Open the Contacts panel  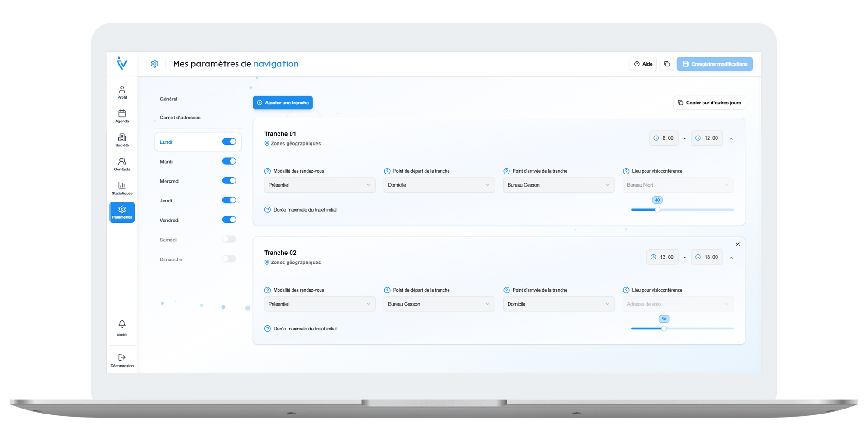tap(122, 164)
